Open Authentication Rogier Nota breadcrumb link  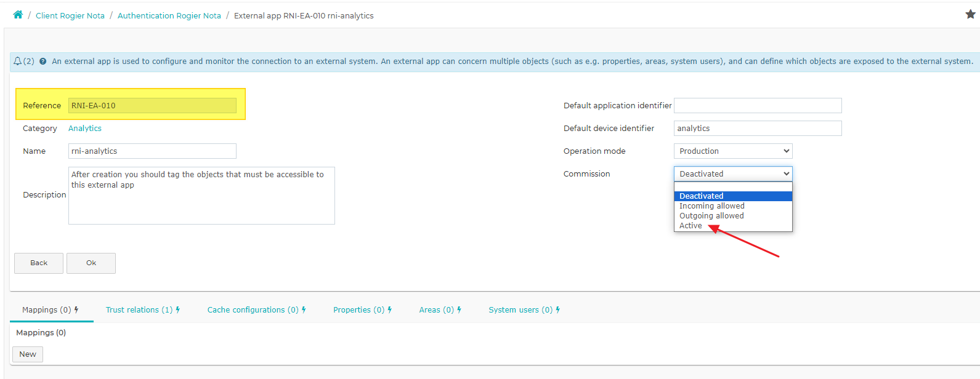coord(169,16)
